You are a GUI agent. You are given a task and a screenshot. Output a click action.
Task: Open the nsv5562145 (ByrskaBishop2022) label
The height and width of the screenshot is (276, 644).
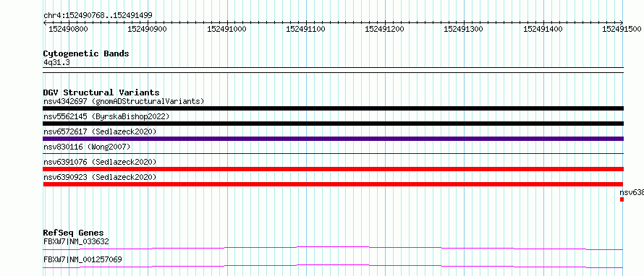[x=106, y=116]
